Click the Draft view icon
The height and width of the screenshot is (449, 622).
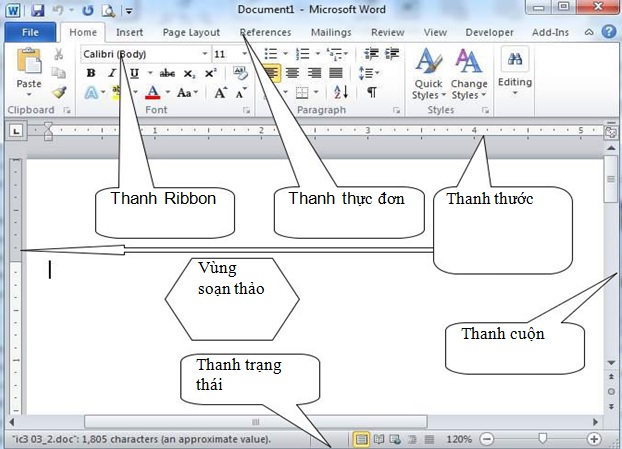coord(429,439)
